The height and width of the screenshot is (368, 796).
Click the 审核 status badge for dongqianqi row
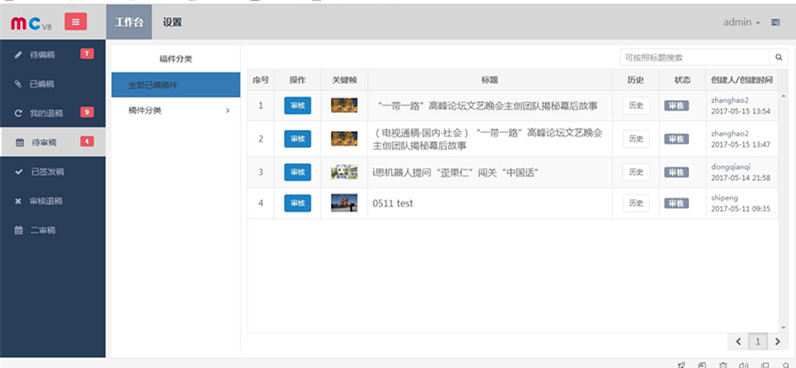tap(676, 173)
